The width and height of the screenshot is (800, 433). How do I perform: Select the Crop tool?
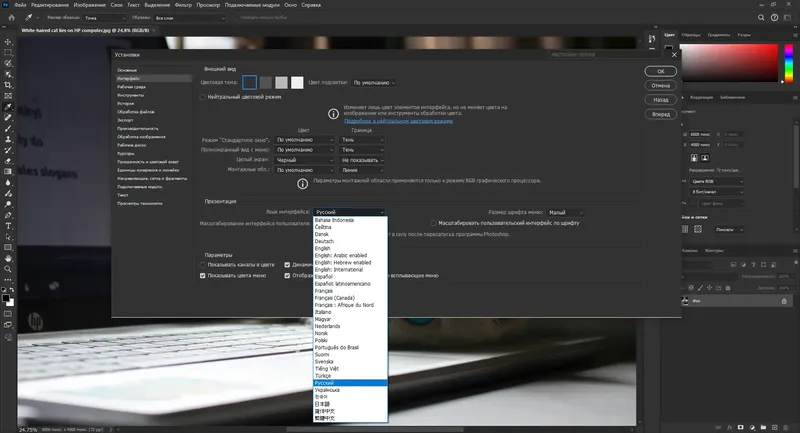pos(8,85)
